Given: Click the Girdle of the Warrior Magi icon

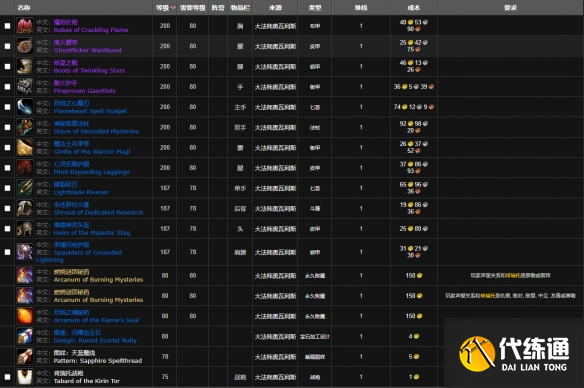Looking at the screenshot, I should click(25, 147).
